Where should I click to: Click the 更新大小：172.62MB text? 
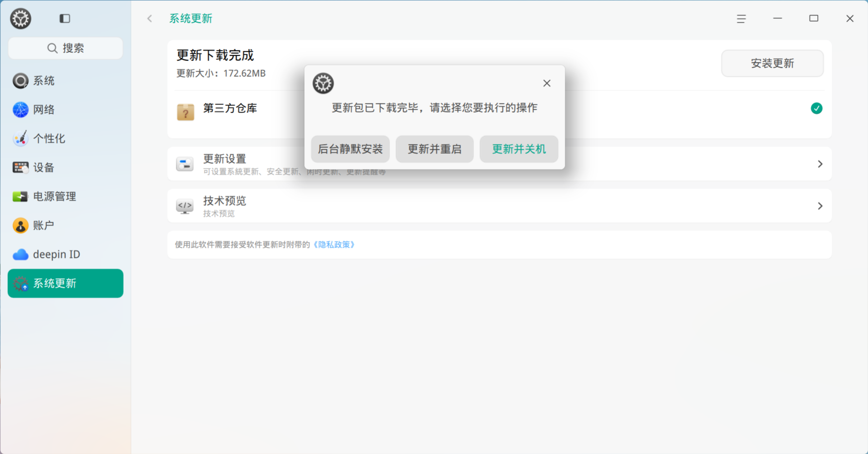(x=221, y=73)
